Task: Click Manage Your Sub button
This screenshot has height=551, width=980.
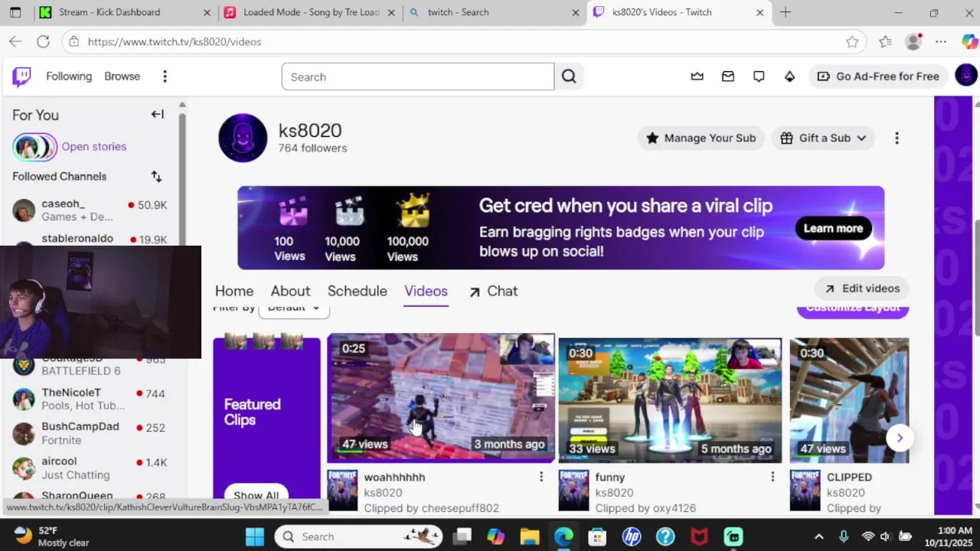Action: coord(701,138)
